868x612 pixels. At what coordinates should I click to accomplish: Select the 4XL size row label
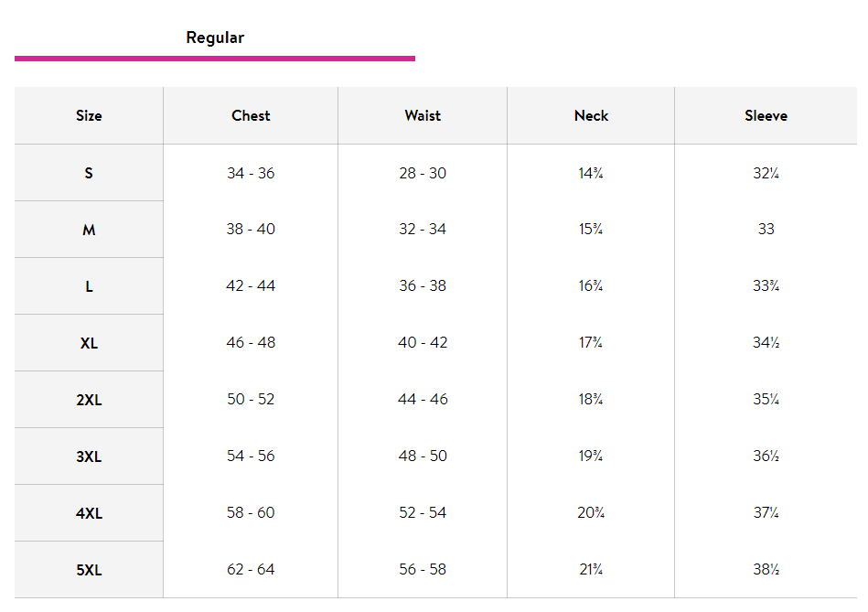[x=89, y=513]
